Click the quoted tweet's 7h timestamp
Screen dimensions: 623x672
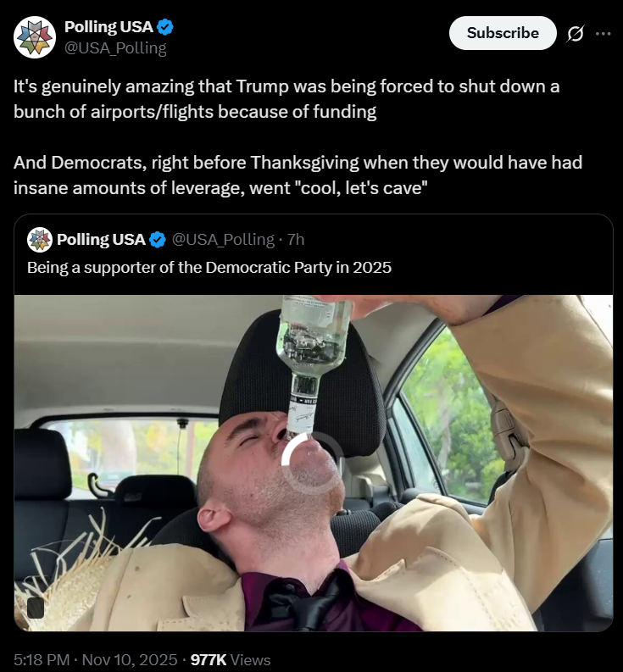(296, 240)
